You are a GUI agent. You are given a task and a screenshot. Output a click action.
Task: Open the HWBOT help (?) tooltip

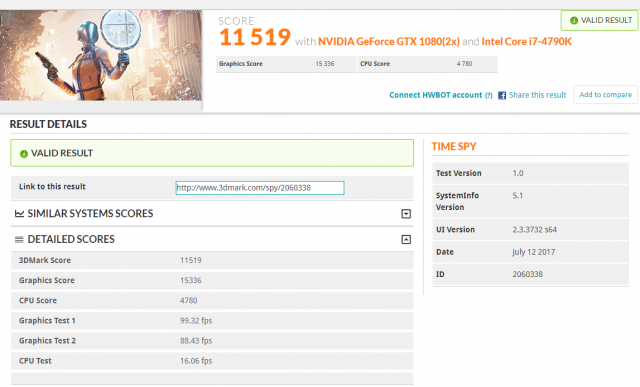pyautogui.click(x=489, y=96)
